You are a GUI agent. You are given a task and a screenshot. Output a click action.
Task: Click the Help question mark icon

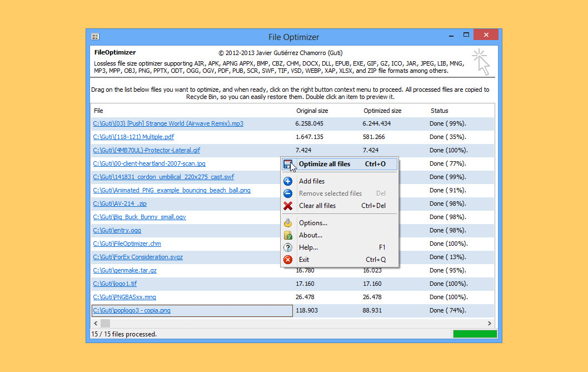(288, 247)
